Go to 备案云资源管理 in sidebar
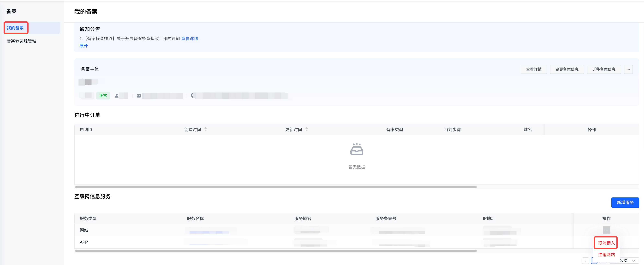This screenshot has width=644, height=265. (22, 41)
